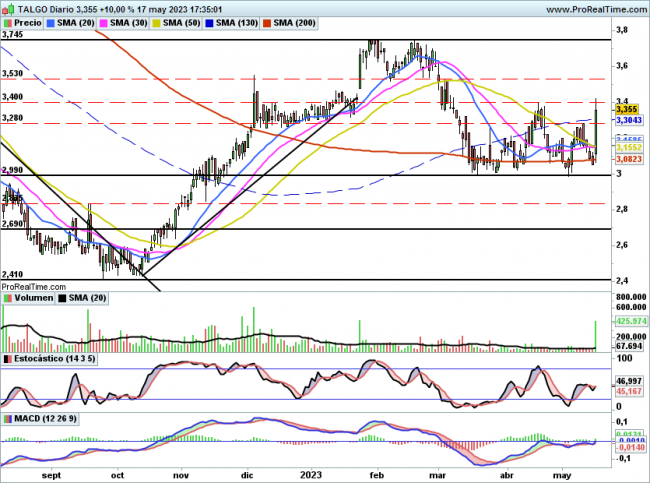Click the 2,990 support level label
Image resolution: width=650 pixels, height=483 pixels.
[13, 171]
